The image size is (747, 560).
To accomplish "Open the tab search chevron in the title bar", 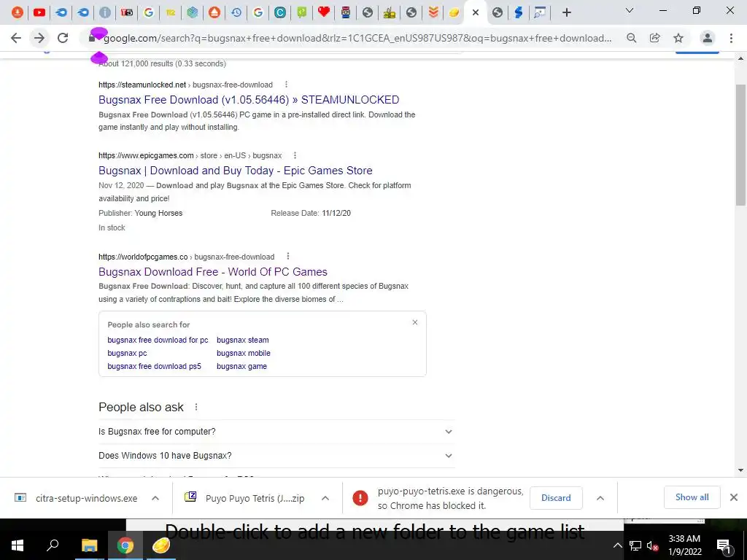I will pyautogui.click(x=630, y=10).
